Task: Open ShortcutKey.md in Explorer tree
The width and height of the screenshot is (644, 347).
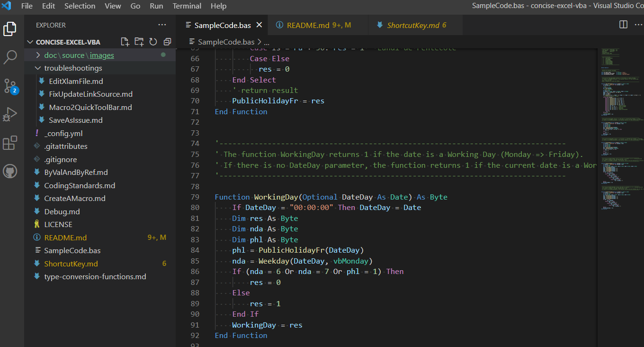Action: [100, 264]
